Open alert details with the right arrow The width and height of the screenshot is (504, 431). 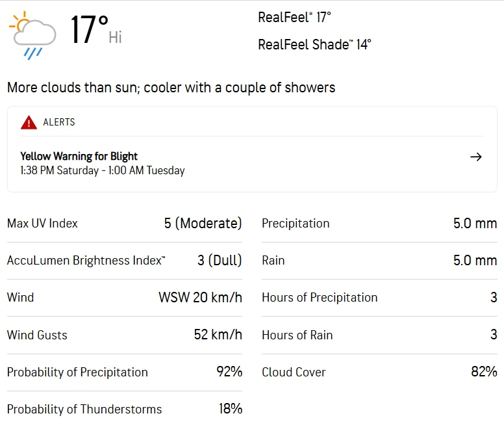click(476, 157)
